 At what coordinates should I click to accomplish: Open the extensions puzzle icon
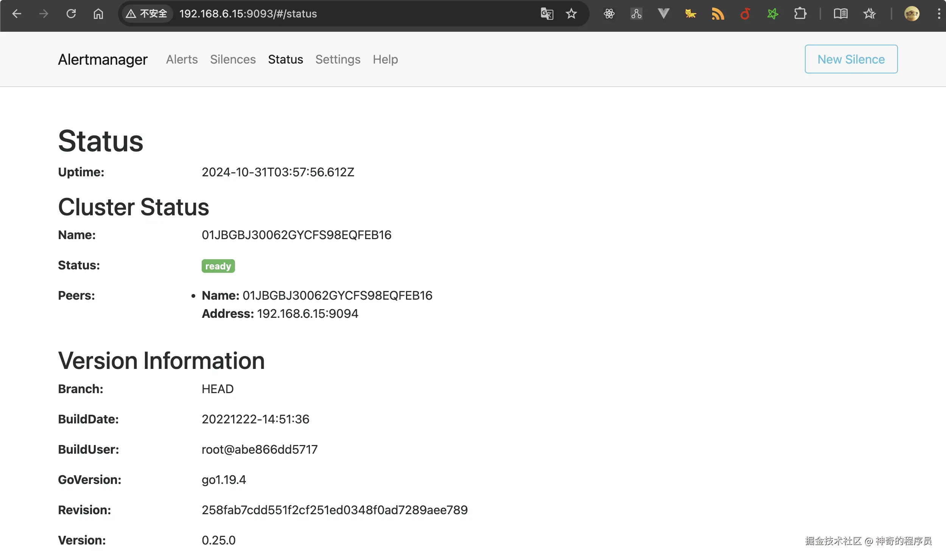[x=800, y=14]
